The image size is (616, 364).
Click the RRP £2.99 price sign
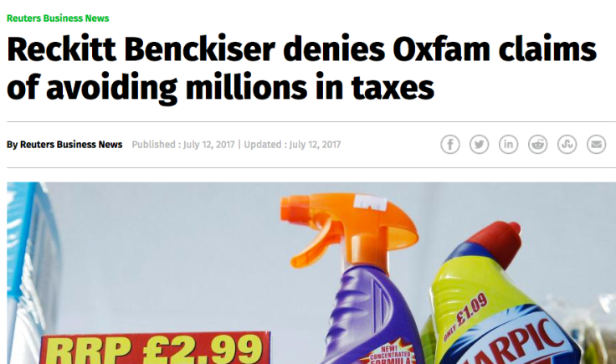[x=155, y=348]
